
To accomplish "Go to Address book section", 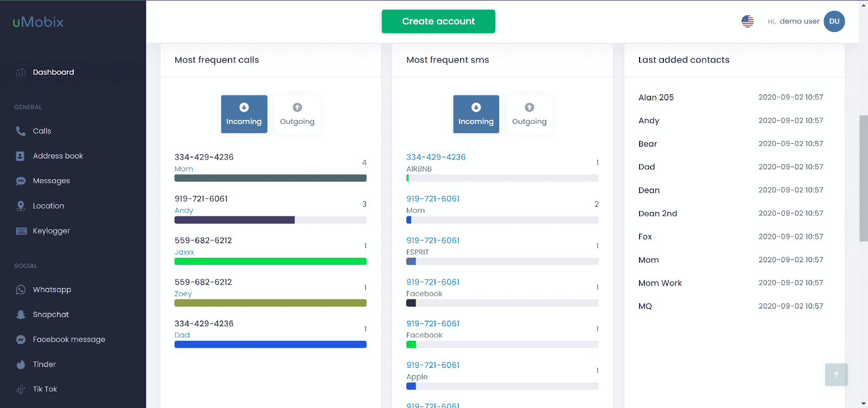I will [x=58, y=156].
